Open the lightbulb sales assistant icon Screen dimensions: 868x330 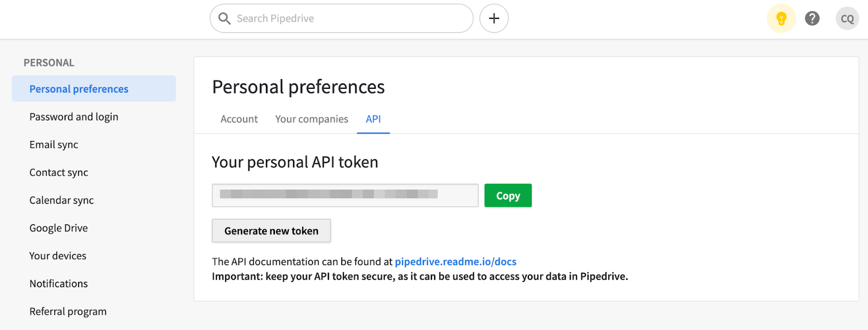click(781, 18)
